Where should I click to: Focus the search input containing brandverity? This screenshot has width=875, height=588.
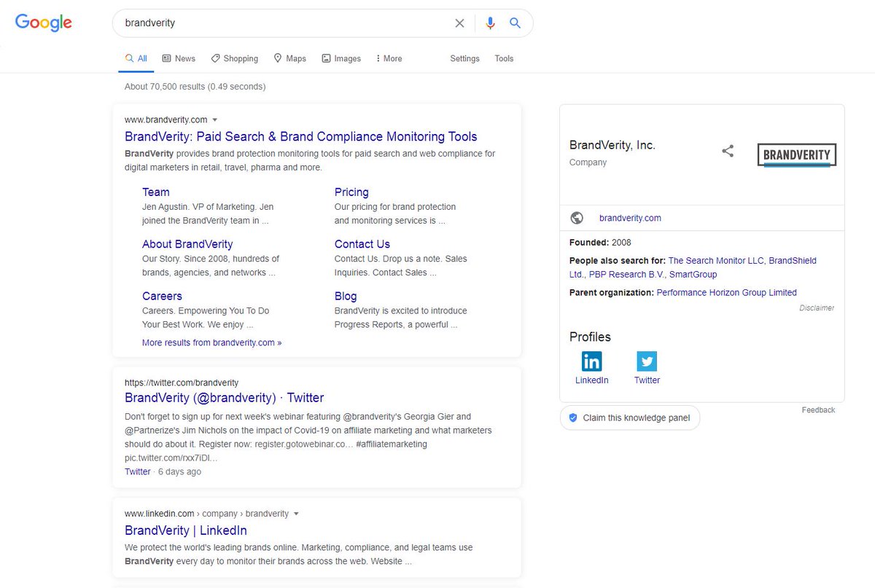coord(284,23)
